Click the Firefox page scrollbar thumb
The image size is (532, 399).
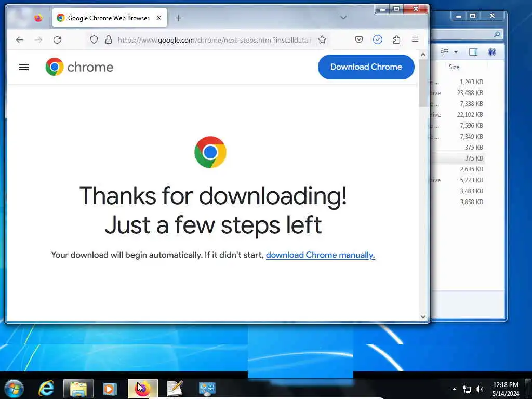pyautogui.click(x=423, y=83)
